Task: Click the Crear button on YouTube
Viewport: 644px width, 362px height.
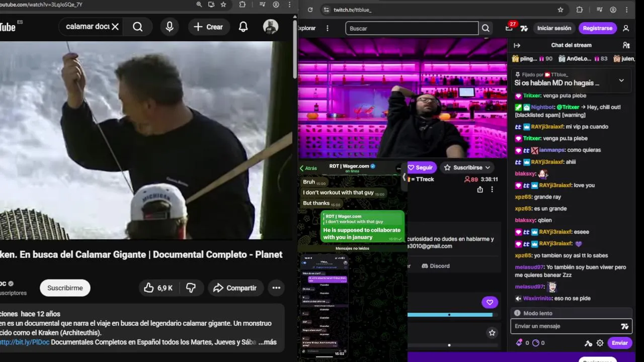Action: click(208, 27)
